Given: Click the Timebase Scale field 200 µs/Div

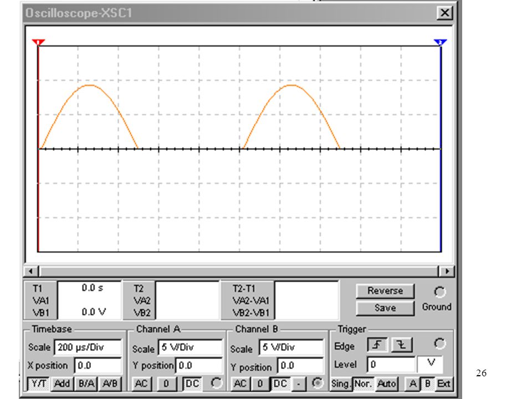Looking at the screenshot, I should (88, 347).
